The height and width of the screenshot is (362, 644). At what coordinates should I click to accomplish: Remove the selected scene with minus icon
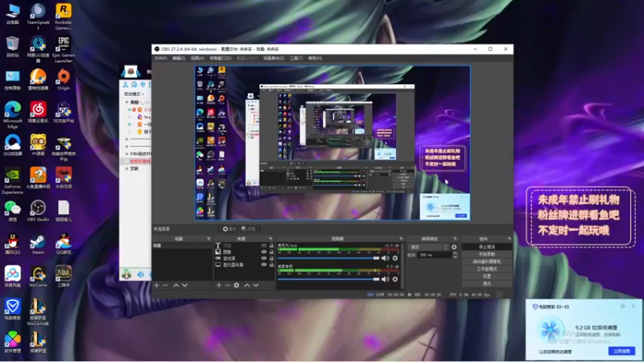pos(166,286)
